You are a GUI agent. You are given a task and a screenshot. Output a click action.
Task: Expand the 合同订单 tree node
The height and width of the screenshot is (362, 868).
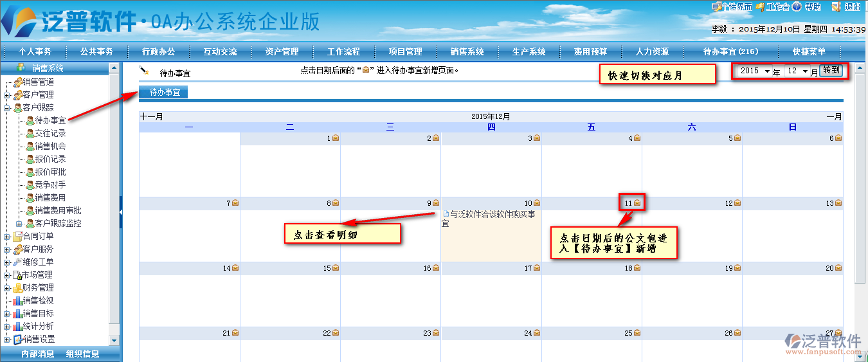[6, 237]
